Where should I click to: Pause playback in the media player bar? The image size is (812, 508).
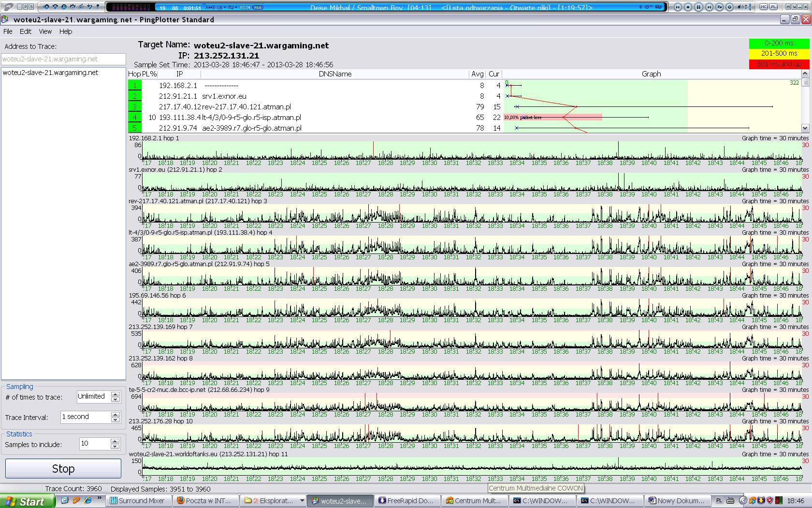(698, 7)
